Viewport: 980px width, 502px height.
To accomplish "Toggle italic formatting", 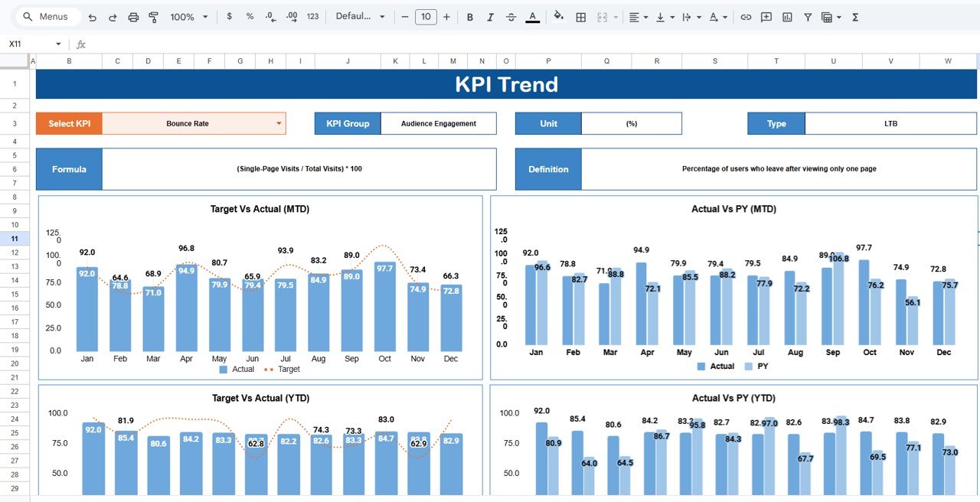I will point(490,16).
